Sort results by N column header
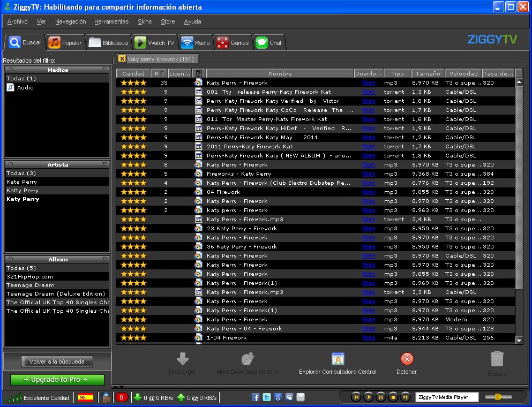 (159, 73)
